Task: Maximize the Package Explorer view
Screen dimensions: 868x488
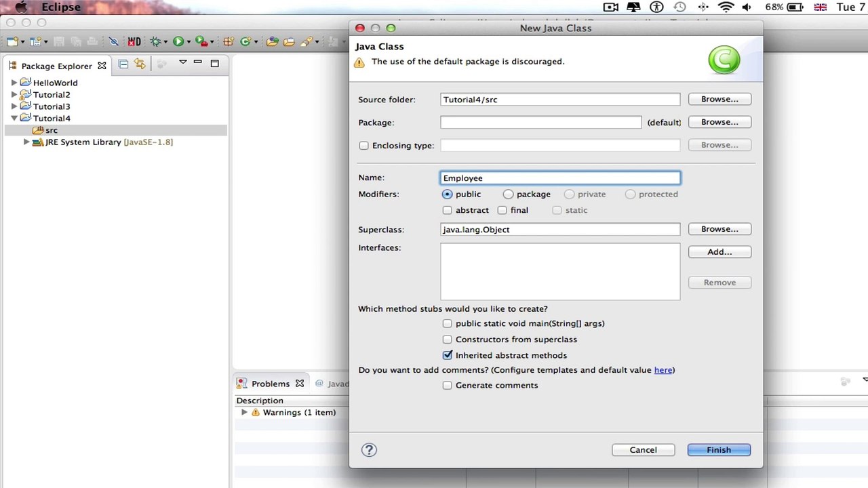Action: click(x=215, y=64)
